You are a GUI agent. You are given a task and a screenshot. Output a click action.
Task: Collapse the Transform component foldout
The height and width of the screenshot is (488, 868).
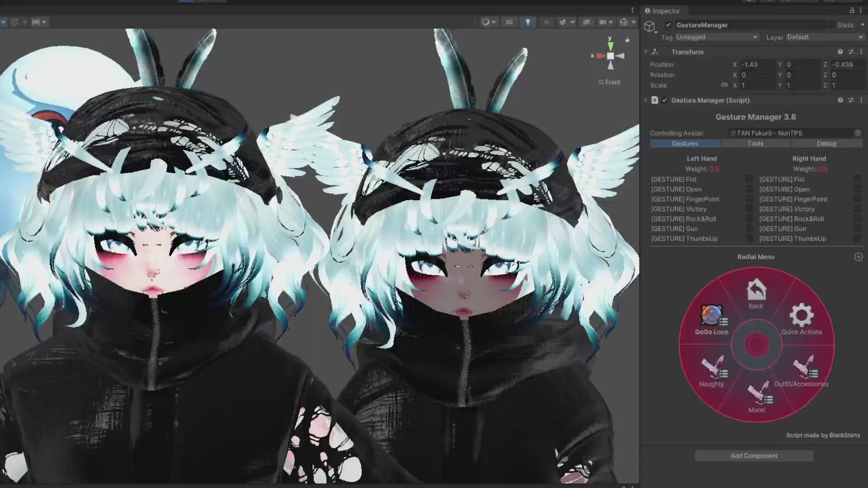coord(646,52)
